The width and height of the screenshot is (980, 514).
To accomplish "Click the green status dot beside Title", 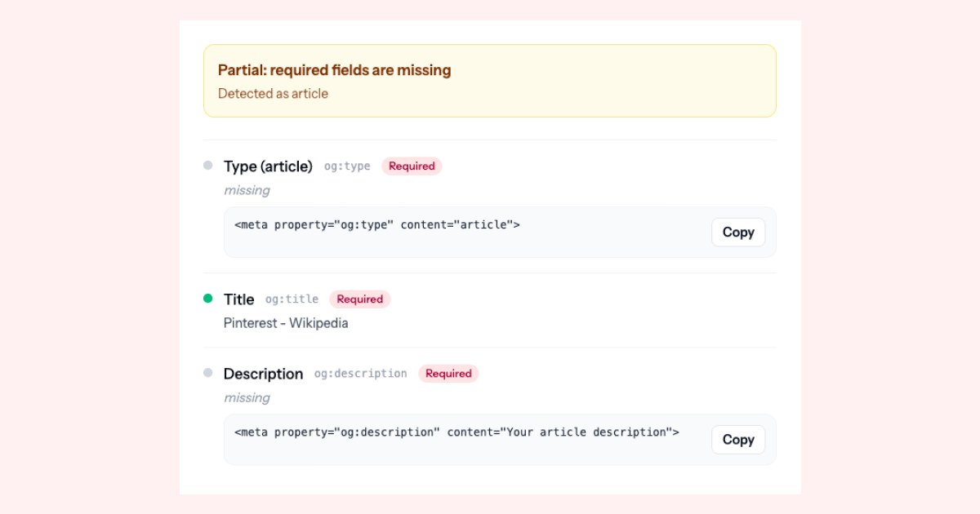I will click(207, 299).
